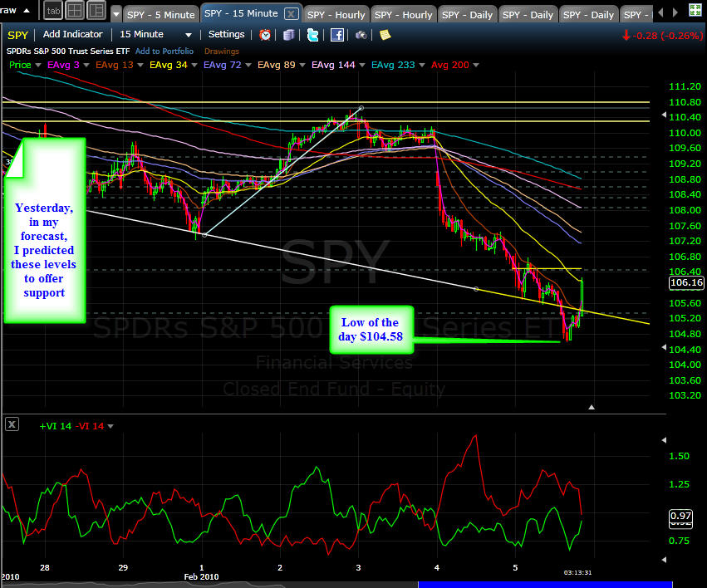This screenshot has height=588, width=707.
Task: Close the SPY - 15 Minute tab
Action: click(292, 14)
